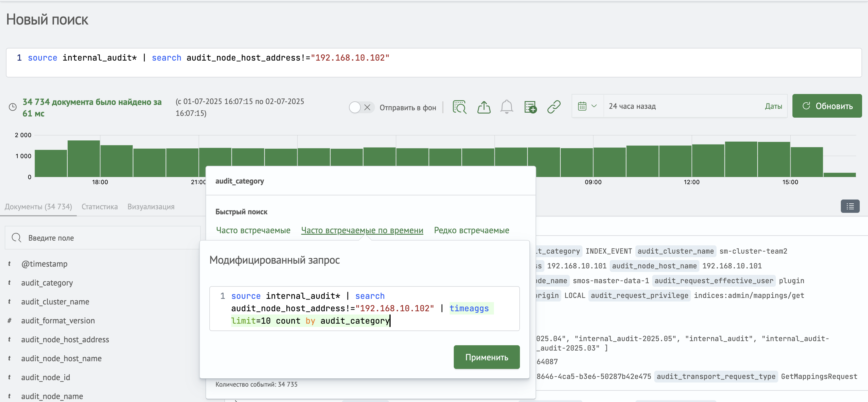Click the magnifier in field search box

tap(16, 238)
